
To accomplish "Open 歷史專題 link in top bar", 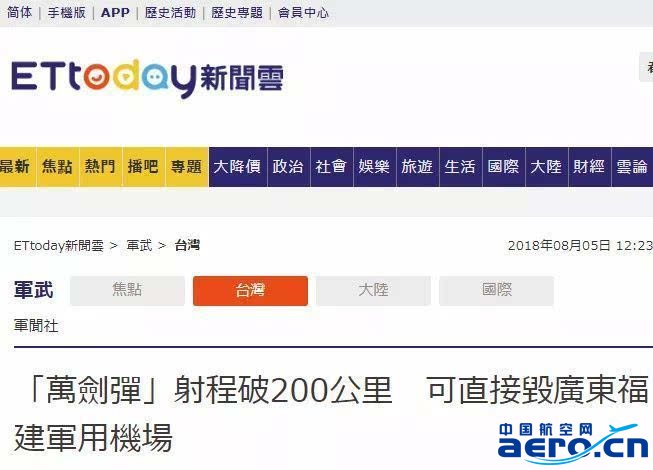I will pos(237,12).
